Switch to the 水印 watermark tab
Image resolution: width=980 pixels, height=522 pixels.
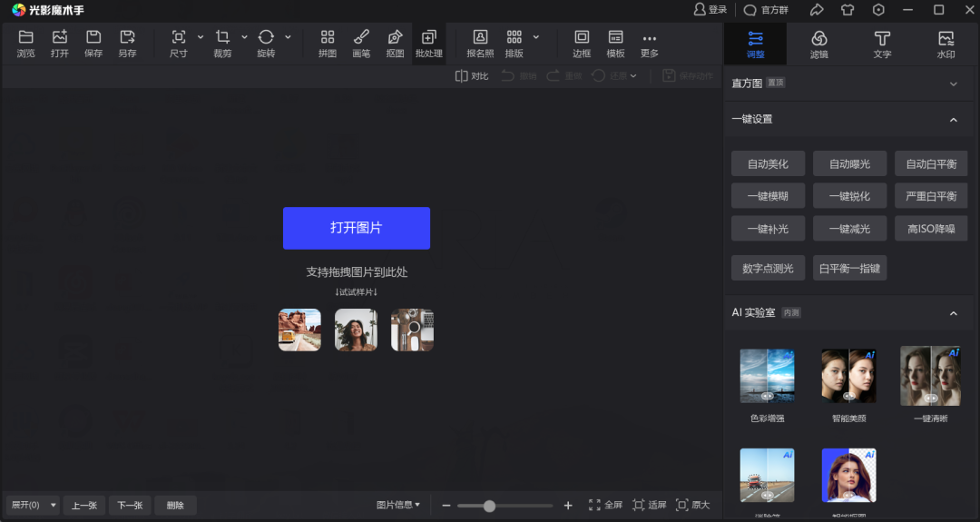(x=946, y=43)
